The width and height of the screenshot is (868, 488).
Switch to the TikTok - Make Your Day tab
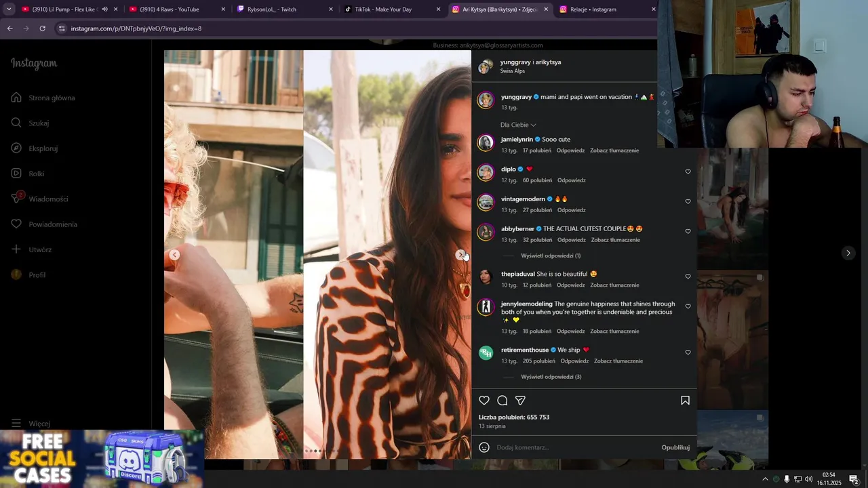(392, 9)
